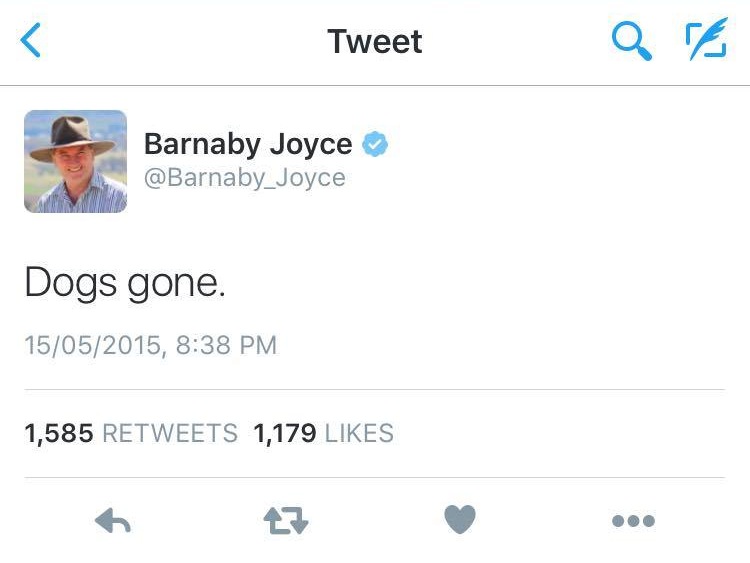Like the tweet with the heart icon
This screenshot has height=563, width=750.
(x=460, y=519)
